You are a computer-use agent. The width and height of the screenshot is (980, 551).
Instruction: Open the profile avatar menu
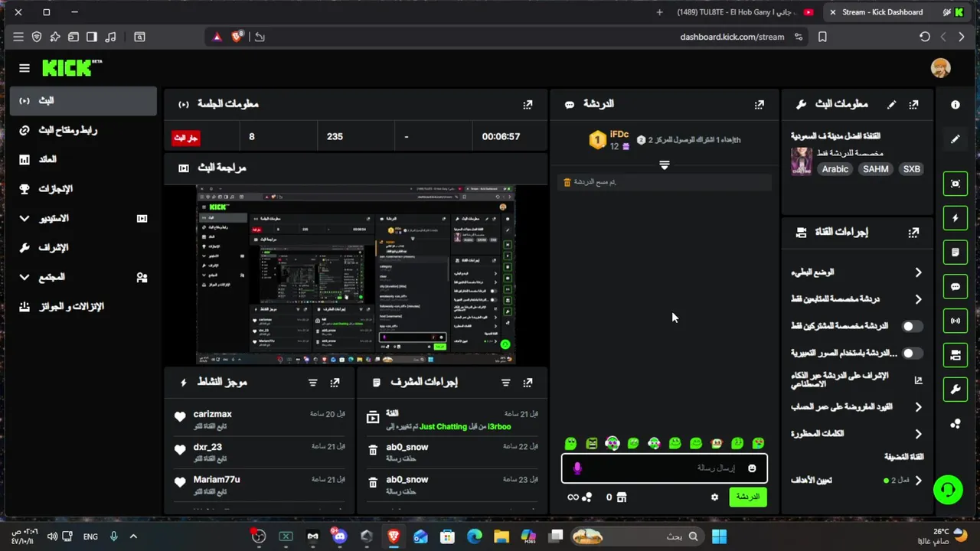click(x=940, y=67)
